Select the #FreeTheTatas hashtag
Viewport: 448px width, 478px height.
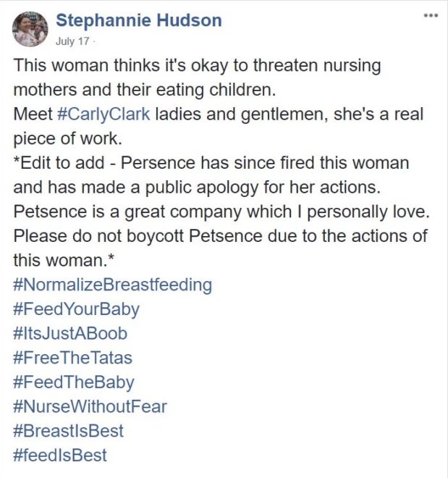coord(72,358)
